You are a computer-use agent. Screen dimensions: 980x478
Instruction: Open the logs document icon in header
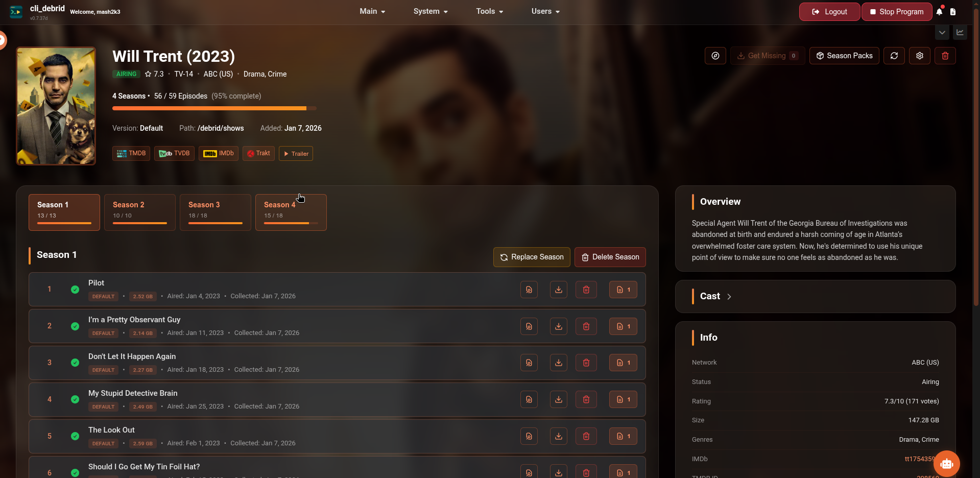point(953,12)
